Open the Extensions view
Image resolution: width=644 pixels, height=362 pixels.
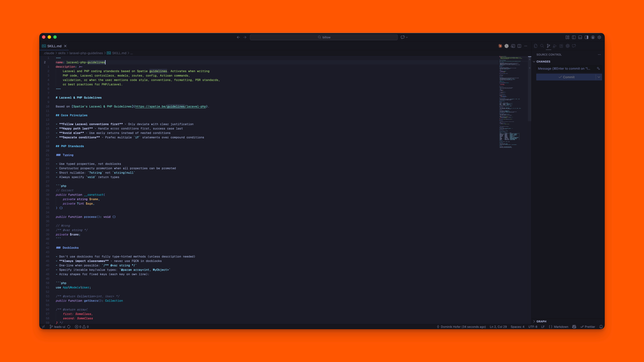point(561,46)
